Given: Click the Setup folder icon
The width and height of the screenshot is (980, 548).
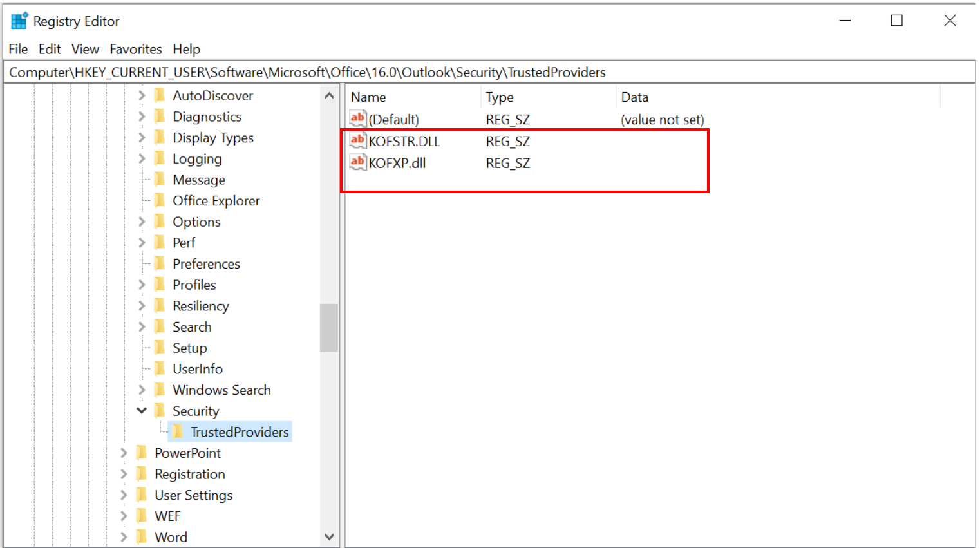Looking at the screenshot, I should point(160,348).
